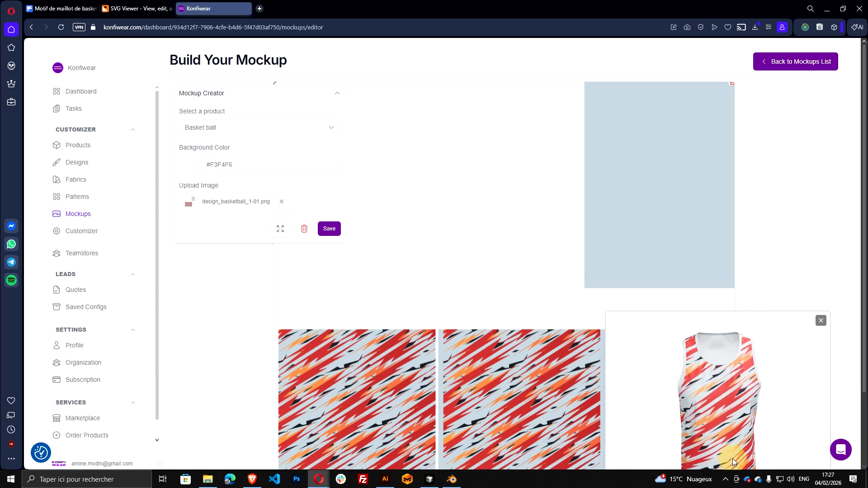This screenshot has width=868, height=488.
Task: Click Back to Mockups List button
Action: [795, 61]
